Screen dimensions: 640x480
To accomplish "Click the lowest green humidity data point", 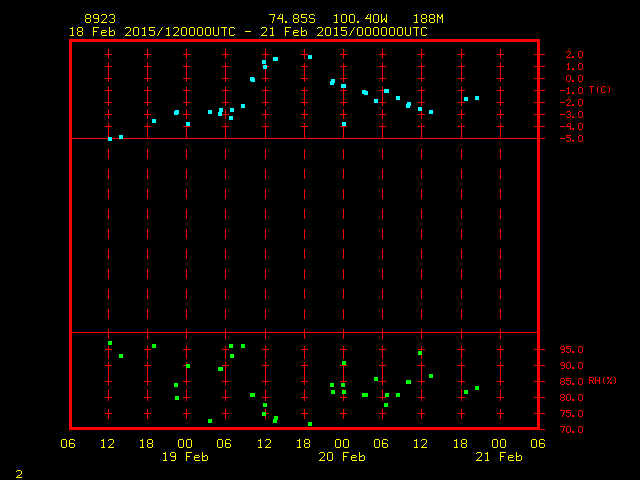I will [x=310, y=424].
